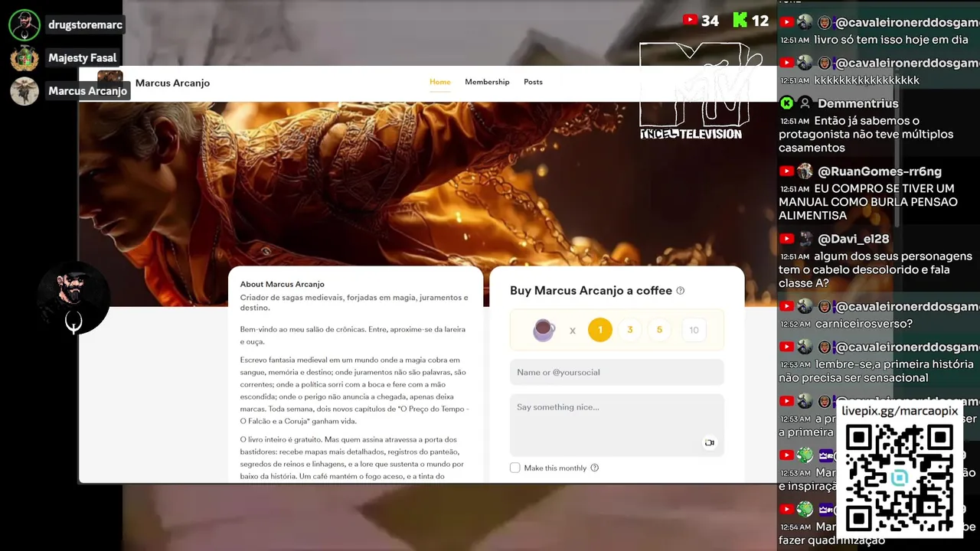Select 3 coffees quantity
This screenshot has width=980, height=551.
pos(630,330)
